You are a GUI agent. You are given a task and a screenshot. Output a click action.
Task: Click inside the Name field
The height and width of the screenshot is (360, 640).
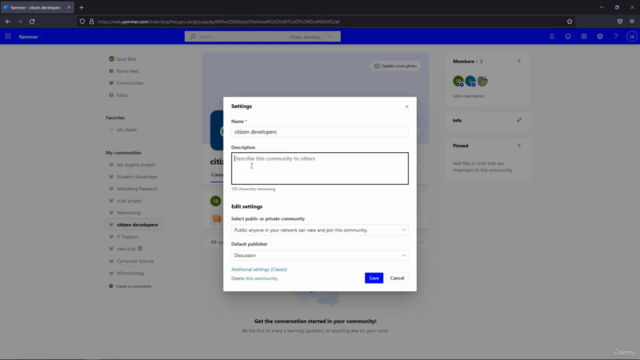320,132
